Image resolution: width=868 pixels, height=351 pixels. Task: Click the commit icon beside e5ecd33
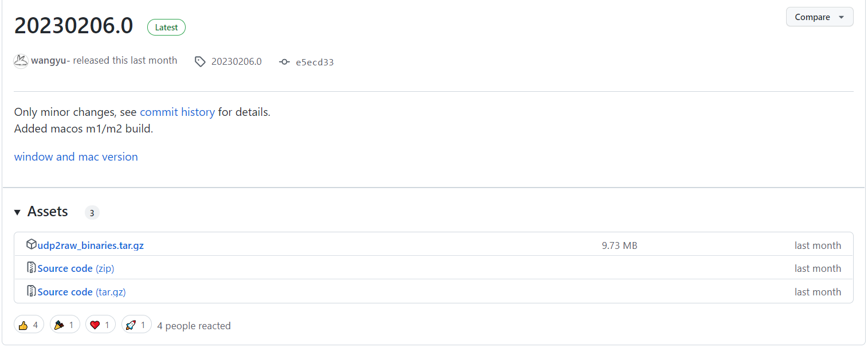coord(284,62)
